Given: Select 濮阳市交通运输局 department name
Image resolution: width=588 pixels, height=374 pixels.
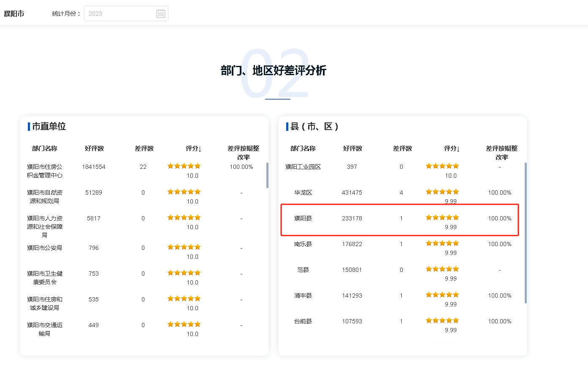Looking at the screenshot, I should [45, 329].
